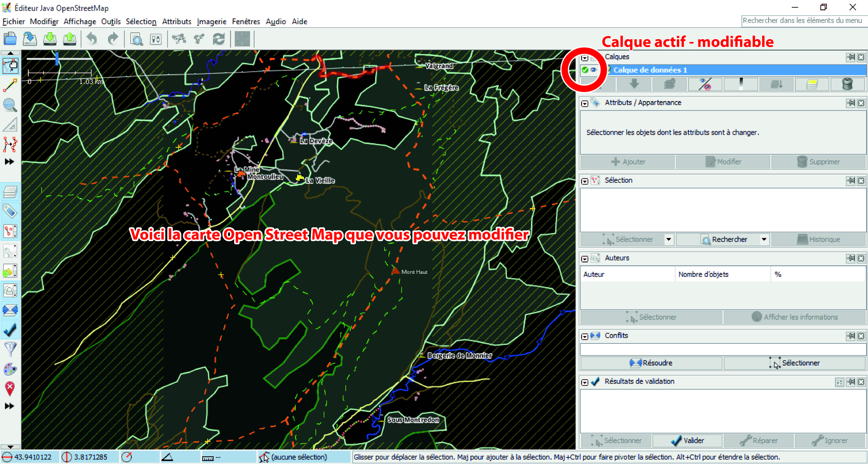Click the Historique button

[818, 239]
